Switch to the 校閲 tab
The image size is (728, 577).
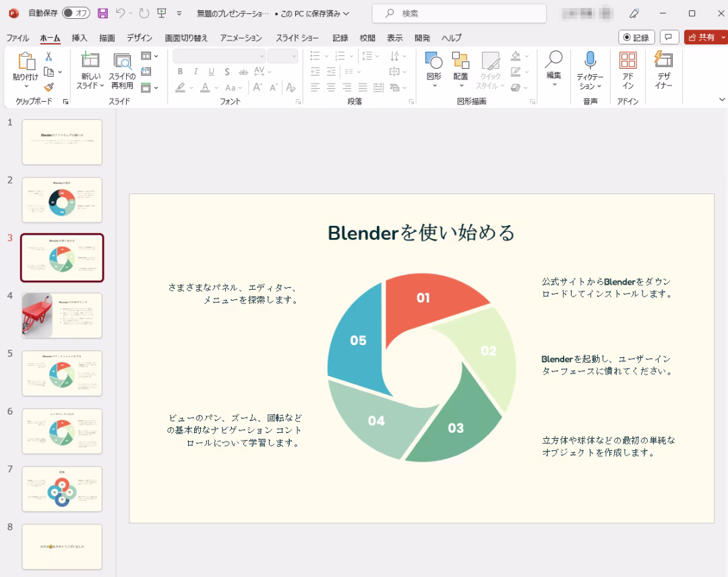367,38
